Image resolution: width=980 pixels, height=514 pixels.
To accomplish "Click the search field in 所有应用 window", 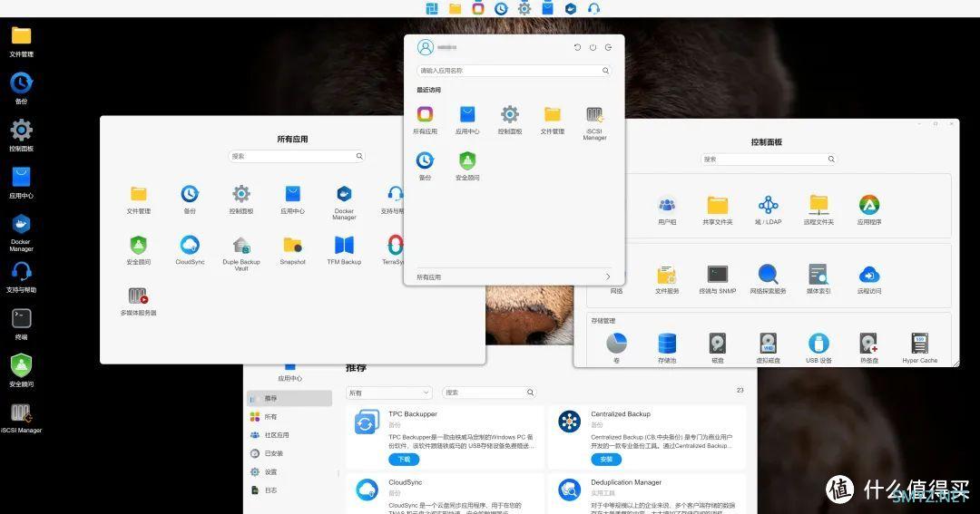I will point(297,156).
